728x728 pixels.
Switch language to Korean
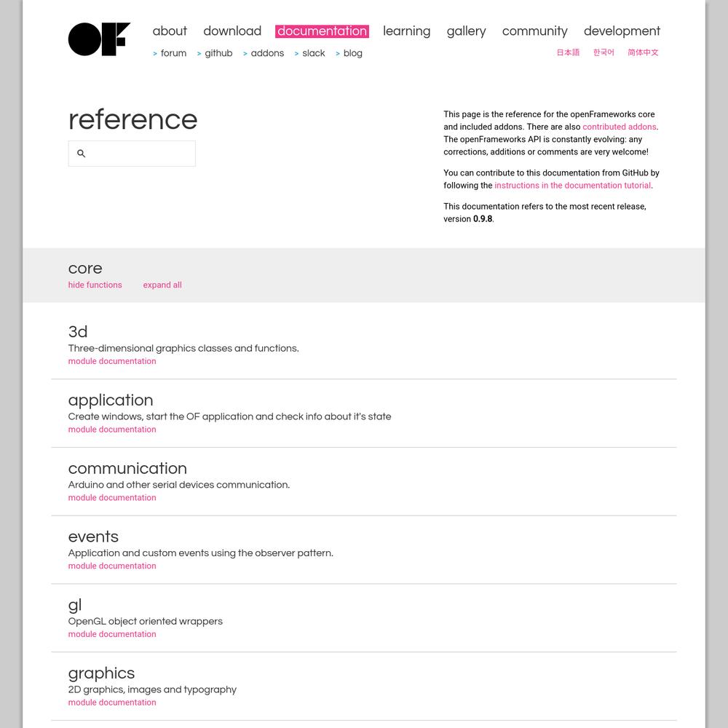pyautogui.click(x=604, y=52)
